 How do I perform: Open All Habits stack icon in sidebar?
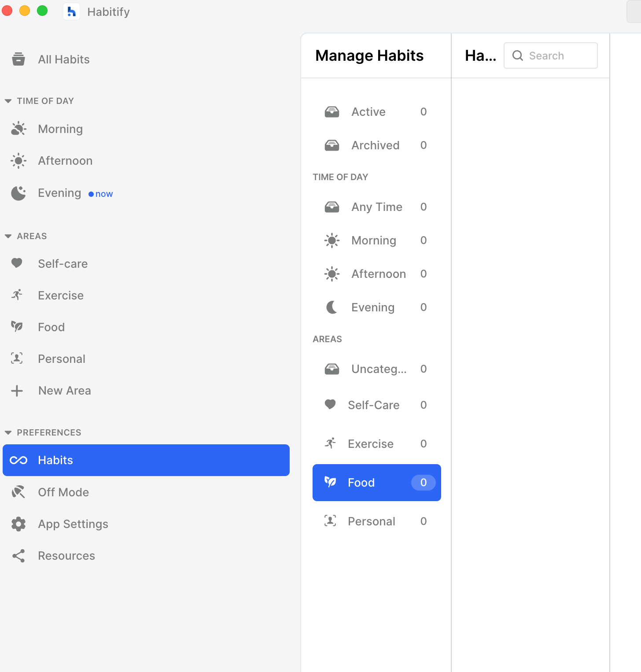coord(18,59)
